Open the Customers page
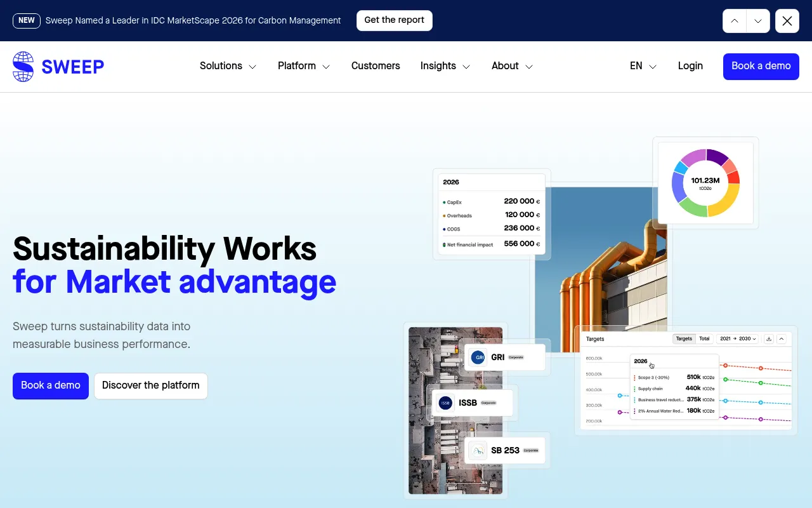The height and width of the screenshot is (508, 812). 376,66
